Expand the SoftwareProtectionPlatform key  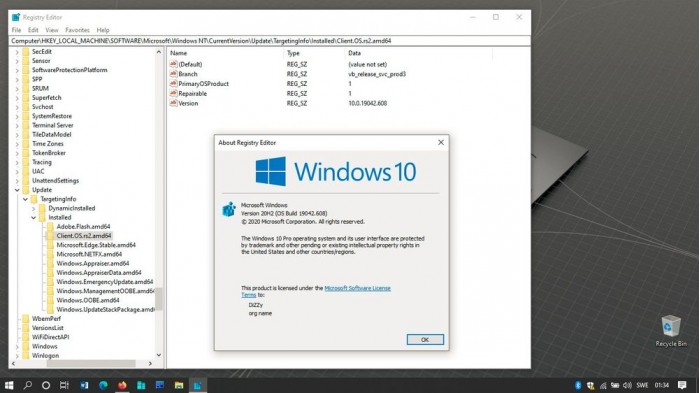click(x=17, y=70)
